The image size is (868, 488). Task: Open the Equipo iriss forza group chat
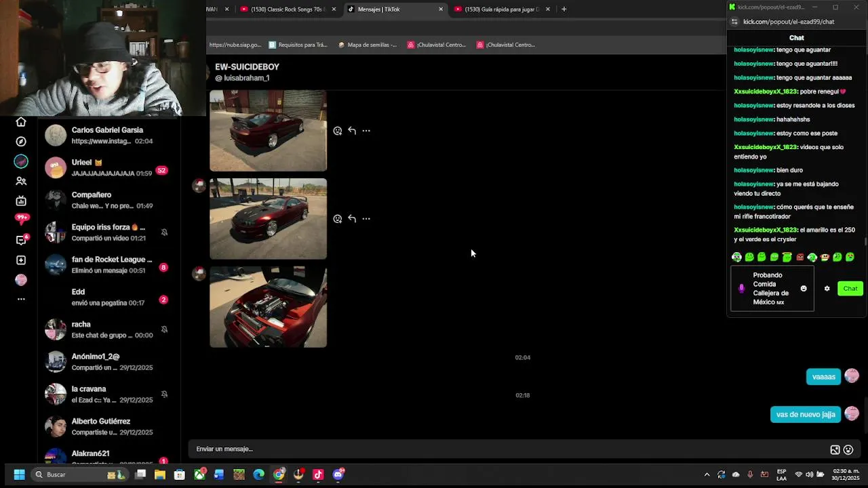108,232
